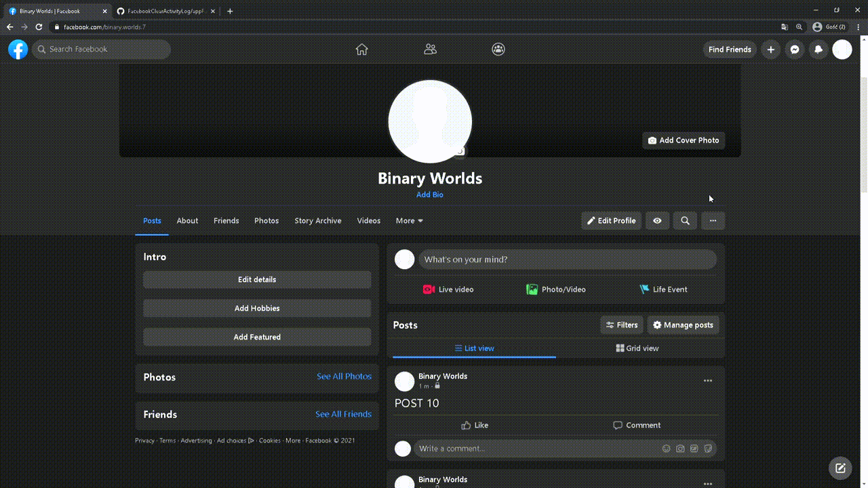Image resolution: width=868 pixels, height=488 pixels.
Task: Open the Groups icon in top navigation
Action: [498, 49]
